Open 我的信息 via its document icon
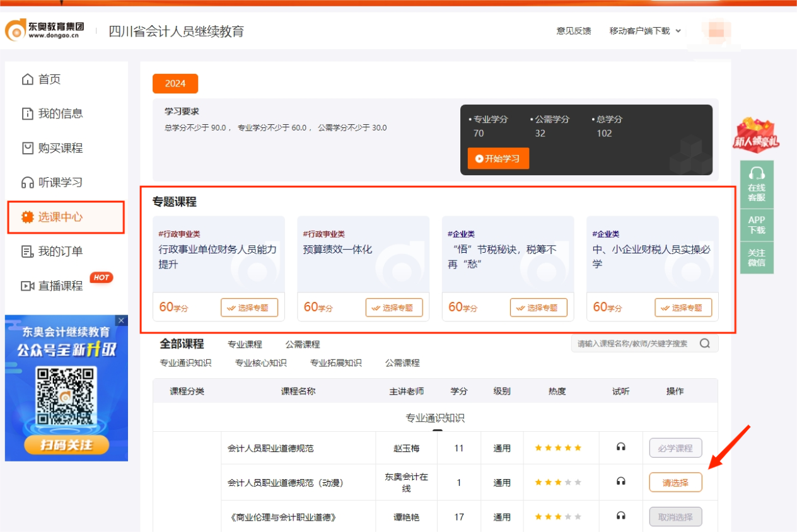Screen dimensions: 797x532 (27, 114)
